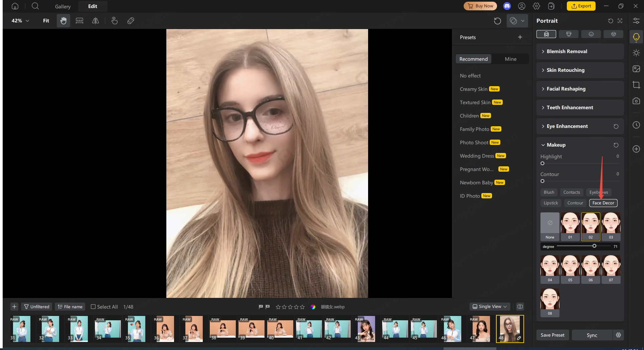Go to the Home icon

click(15, 6)
